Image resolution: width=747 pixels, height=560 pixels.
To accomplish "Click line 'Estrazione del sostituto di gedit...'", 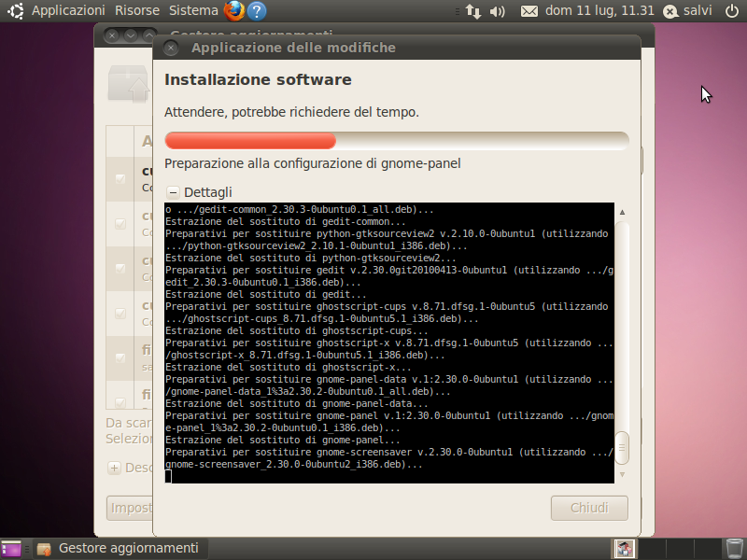I will tap(266, 295).
